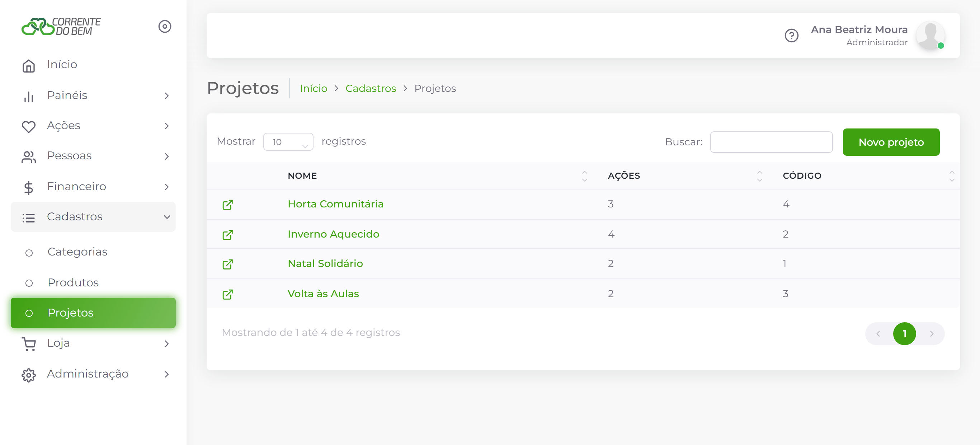Click the Cadastros breadcrumb link
980x445 pixels.
tap(371, 88)
